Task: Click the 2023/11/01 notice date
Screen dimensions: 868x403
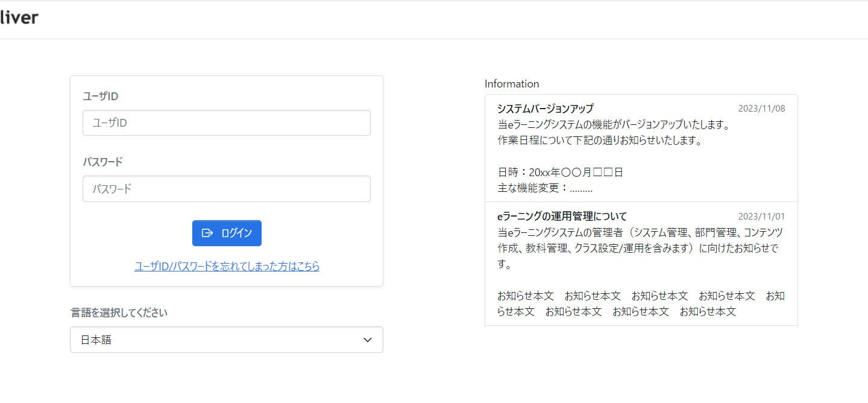Action: [761, 217]
